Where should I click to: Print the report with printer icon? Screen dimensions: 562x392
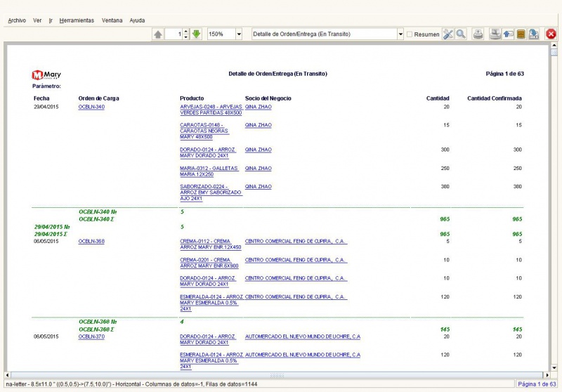pyautogui.click(x=478, y=34)
